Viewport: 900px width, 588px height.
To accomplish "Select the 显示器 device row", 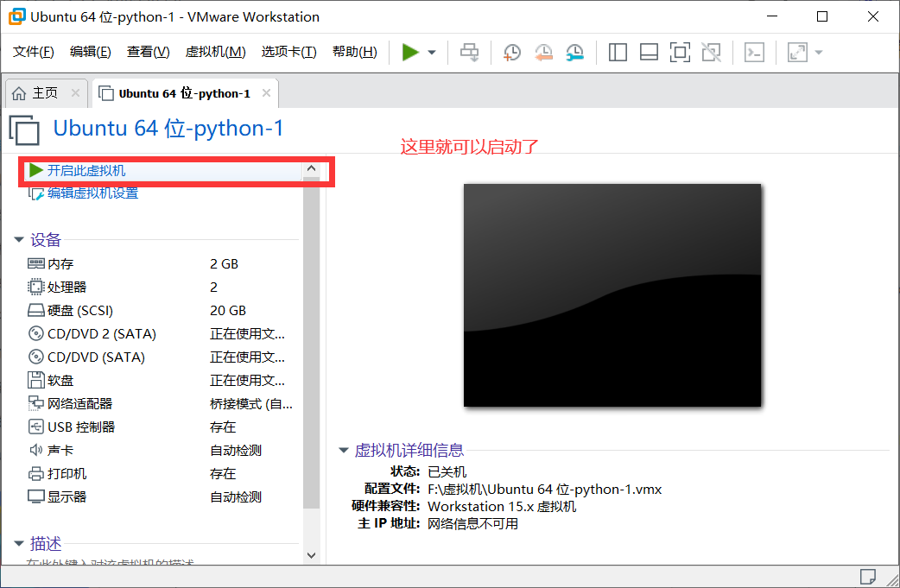I will click(x=162, y=496).
